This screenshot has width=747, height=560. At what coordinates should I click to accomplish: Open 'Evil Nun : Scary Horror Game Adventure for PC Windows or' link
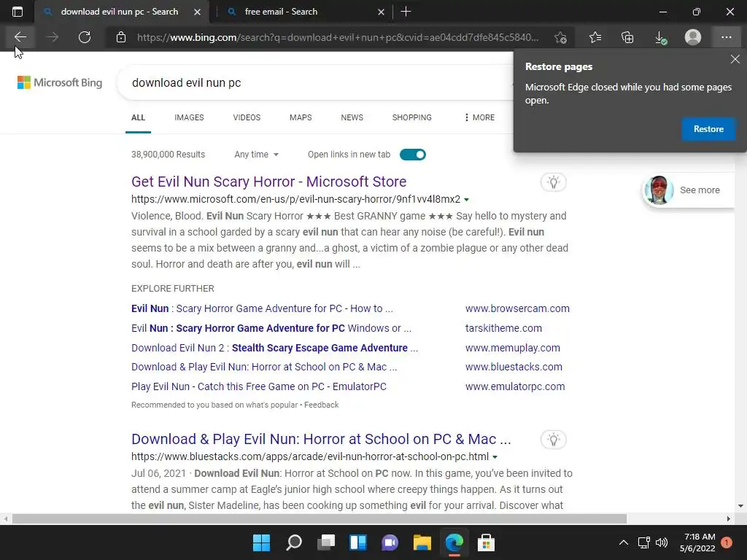click(x=271, y=329)
